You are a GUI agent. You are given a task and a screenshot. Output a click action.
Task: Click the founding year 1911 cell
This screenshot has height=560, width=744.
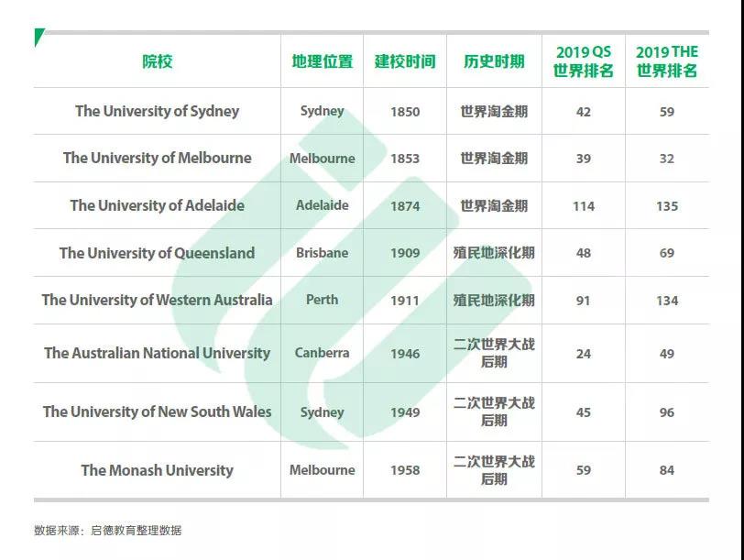pos(404,300)
